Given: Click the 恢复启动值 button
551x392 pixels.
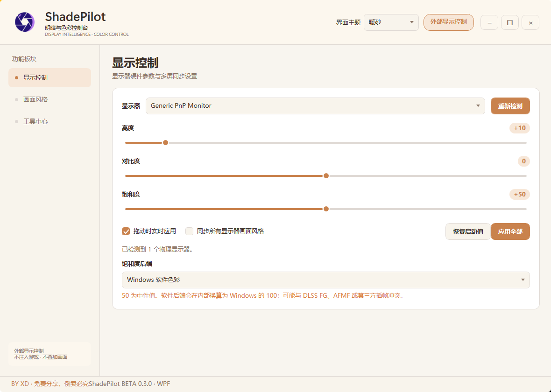Looking at the screenshot, I should pyautogui.click(x=468, y=231).
